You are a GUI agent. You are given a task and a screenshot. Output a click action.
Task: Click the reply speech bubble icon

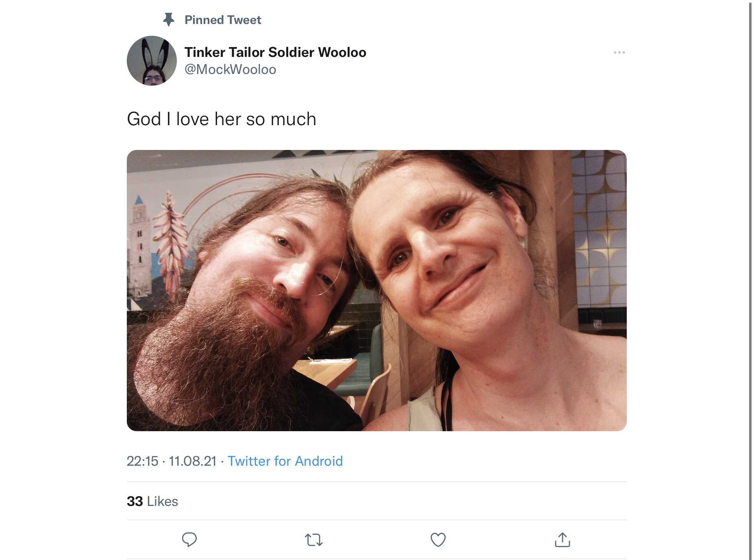(x=189, y=540)
